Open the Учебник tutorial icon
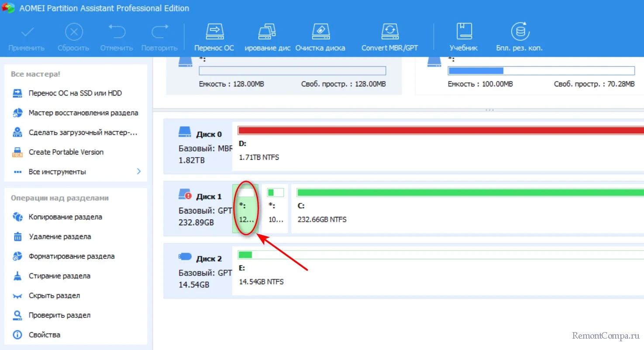 pyautogui.click(x=463, y=32)
